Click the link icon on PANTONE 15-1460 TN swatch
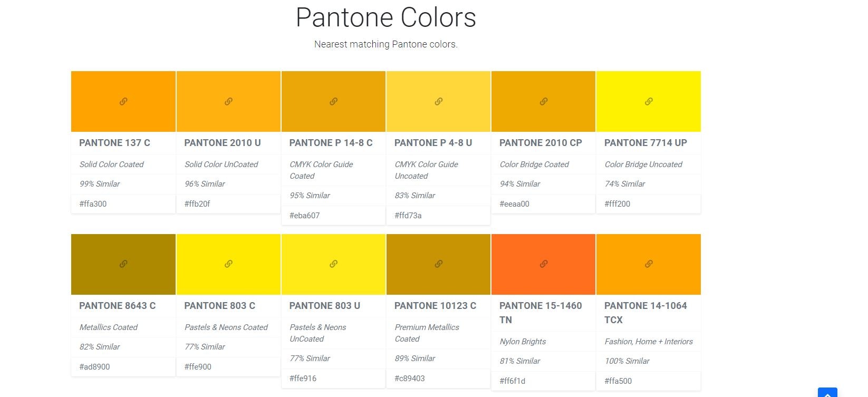 click(x=543, y=264)
